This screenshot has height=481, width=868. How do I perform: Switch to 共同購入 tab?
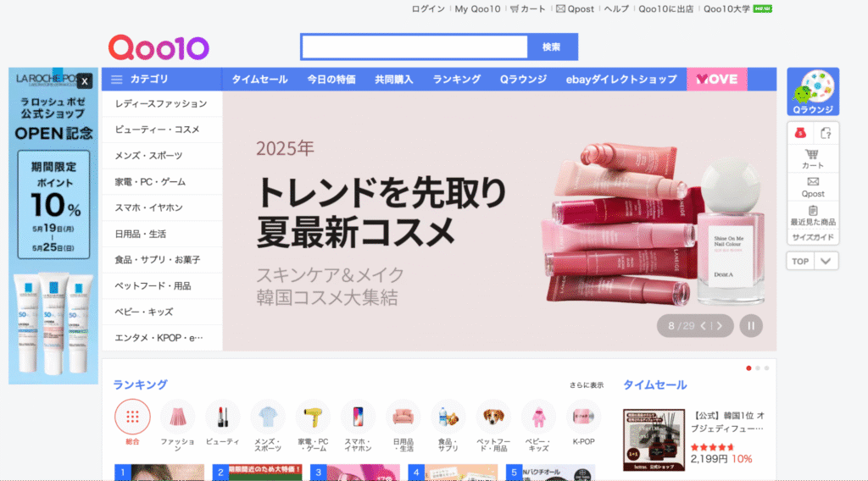point(393,80)
